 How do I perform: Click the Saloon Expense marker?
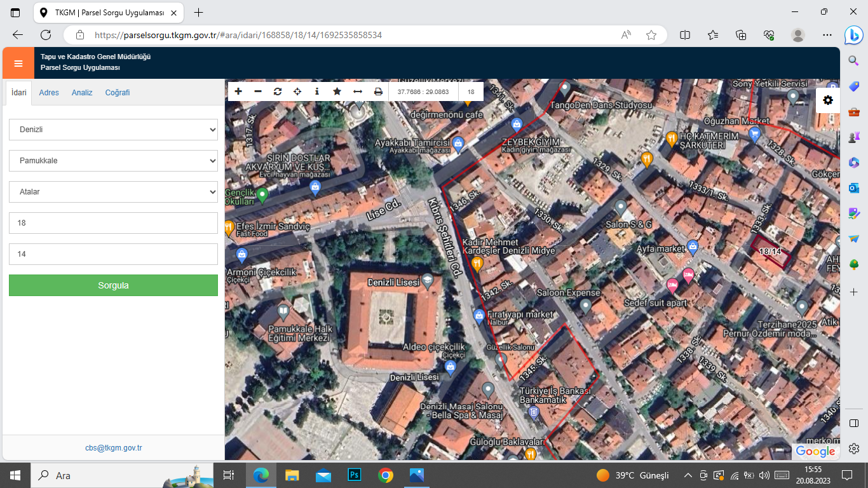(586, 306)
